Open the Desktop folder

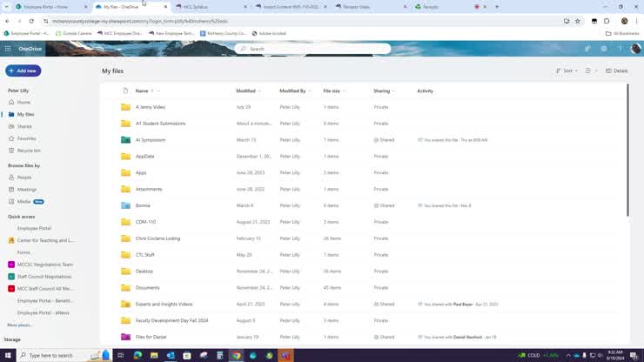[144, 271]
